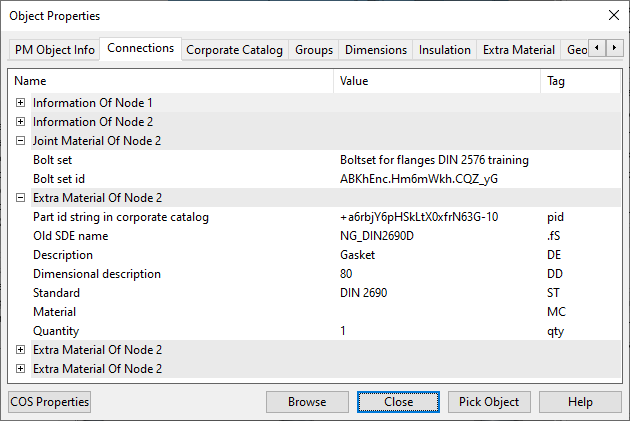Click the COS Properties button
The image size is (630, 421).
coord(49,402)
